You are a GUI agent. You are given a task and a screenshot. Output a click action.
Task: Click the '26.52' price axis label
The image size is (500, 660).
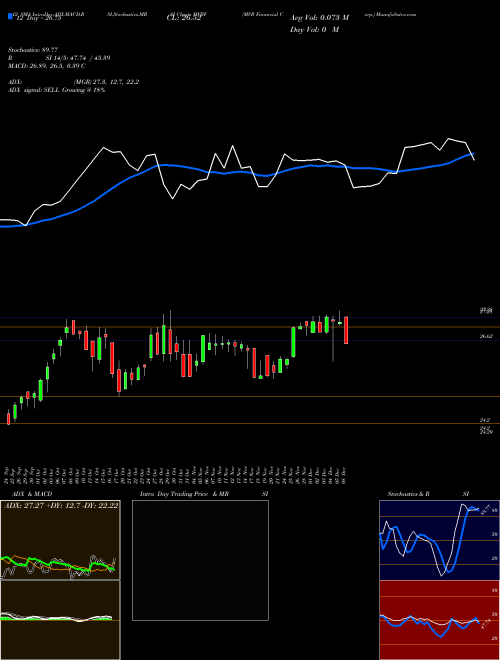[x=486, y=336]
